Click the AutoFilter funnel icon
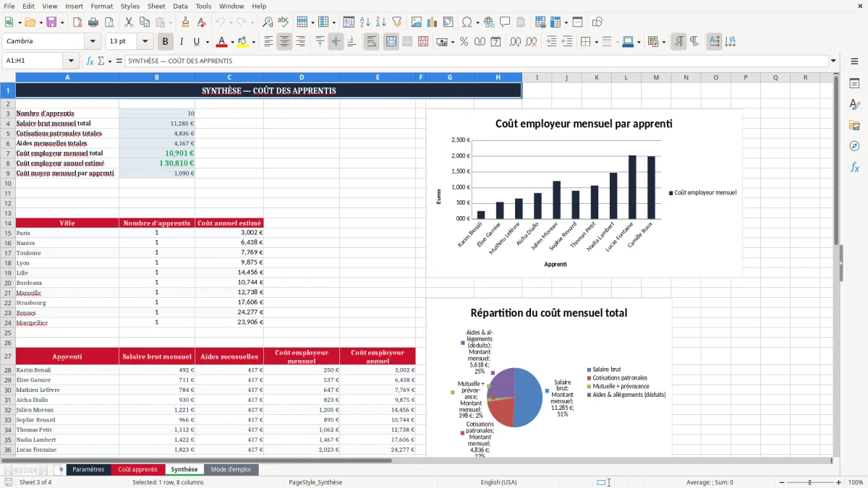The height and width of the screenshot is (488, 868). pos(397,22)
